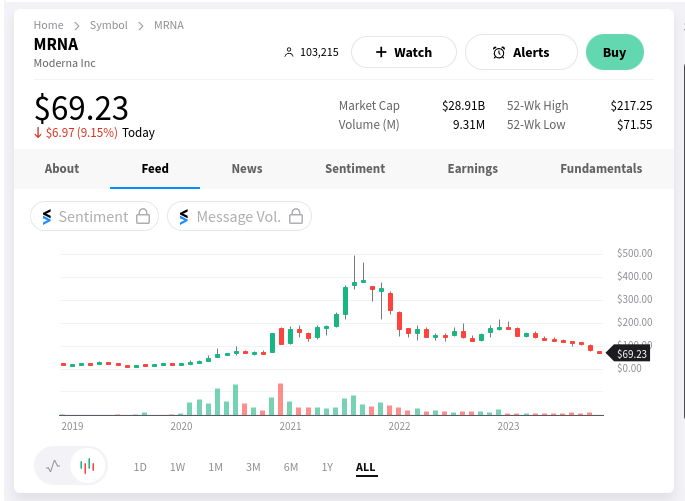The height and width of the screenshot is (501, 685).
Task: Select the 1D time range
Action: (x=140, y=467)
